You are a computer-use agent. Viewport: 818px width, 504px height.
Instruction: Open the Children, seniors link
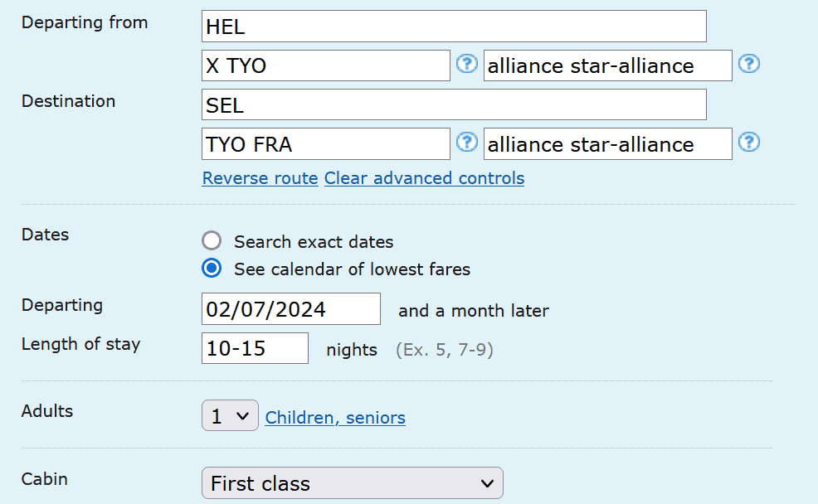(335, 418)
